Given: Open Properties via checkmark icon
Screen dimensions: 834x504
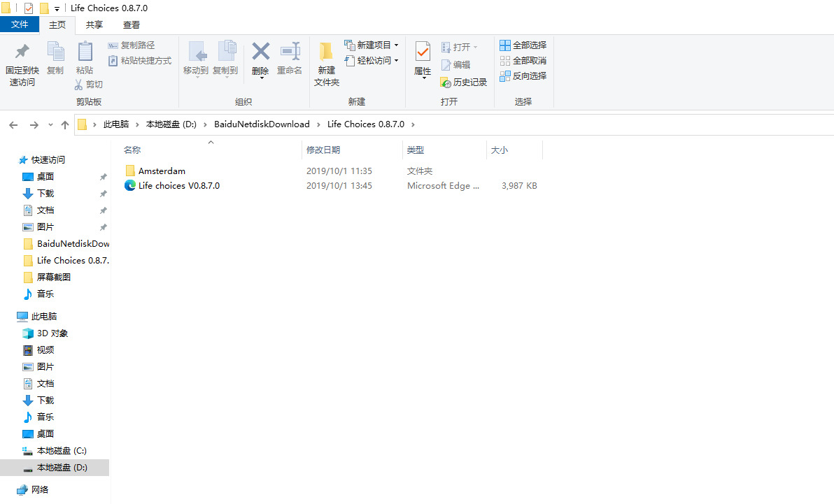Looking at the screenshot, I should [423, 52].
